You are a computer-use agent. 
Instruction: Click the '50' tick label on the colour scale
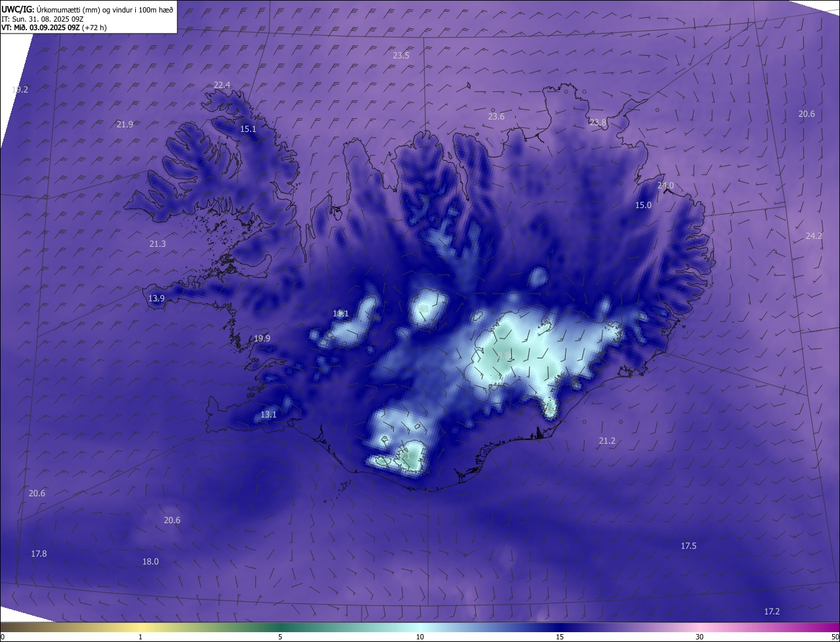[835, 637]
